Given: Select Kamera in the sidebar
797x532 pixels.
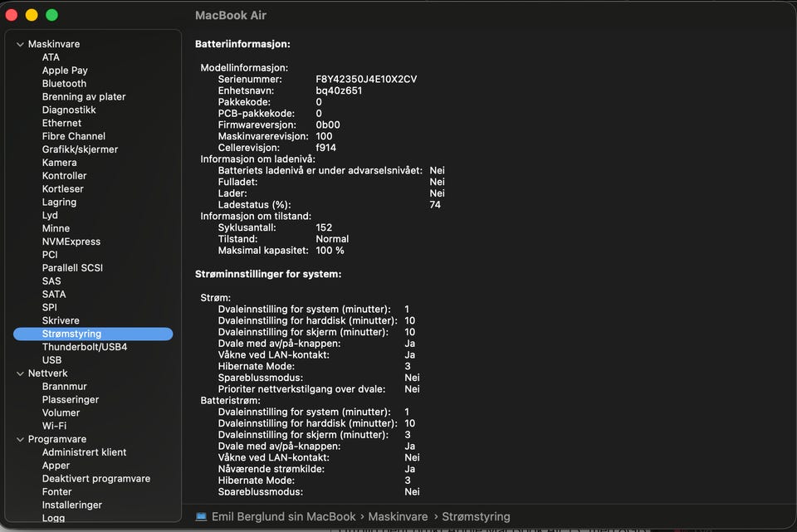Looking at the screenshot, I should pos(60,164).
